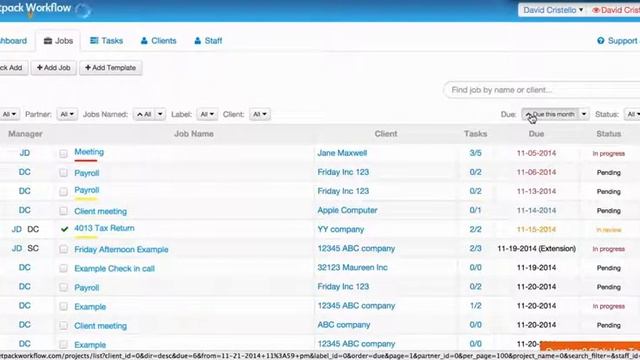640x360 pixels.
Task: Click the Jobs briefcase icon
Action: pyautogui.click(x=48, y=41)
